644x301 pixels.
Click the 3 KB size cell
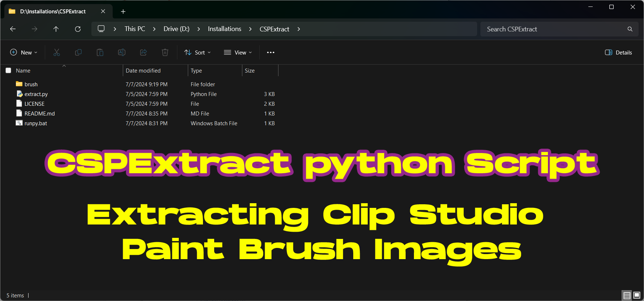(269, 94)
